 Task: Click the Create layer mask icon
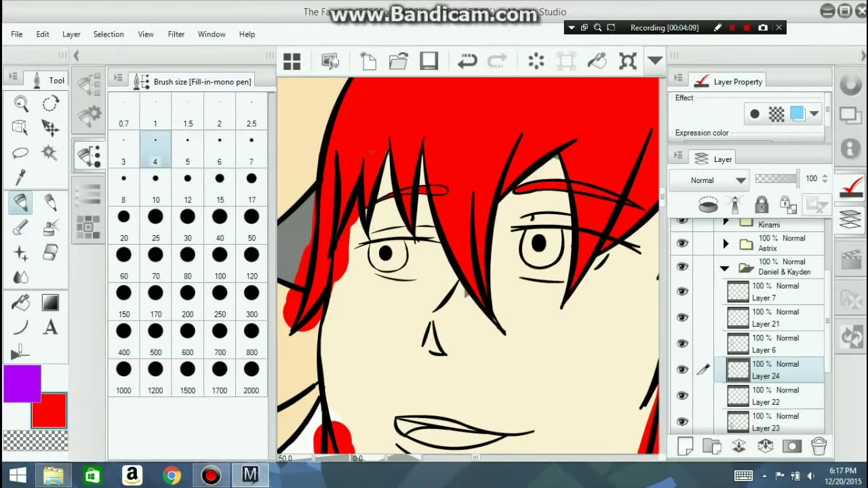coord(791,446)
